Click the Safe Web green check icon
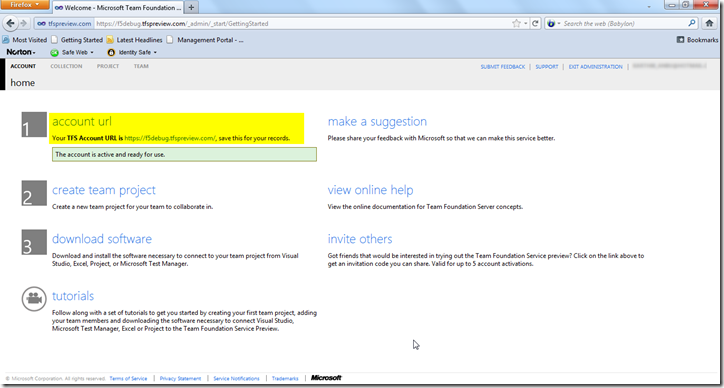724x388 pixels. (54, 53)
